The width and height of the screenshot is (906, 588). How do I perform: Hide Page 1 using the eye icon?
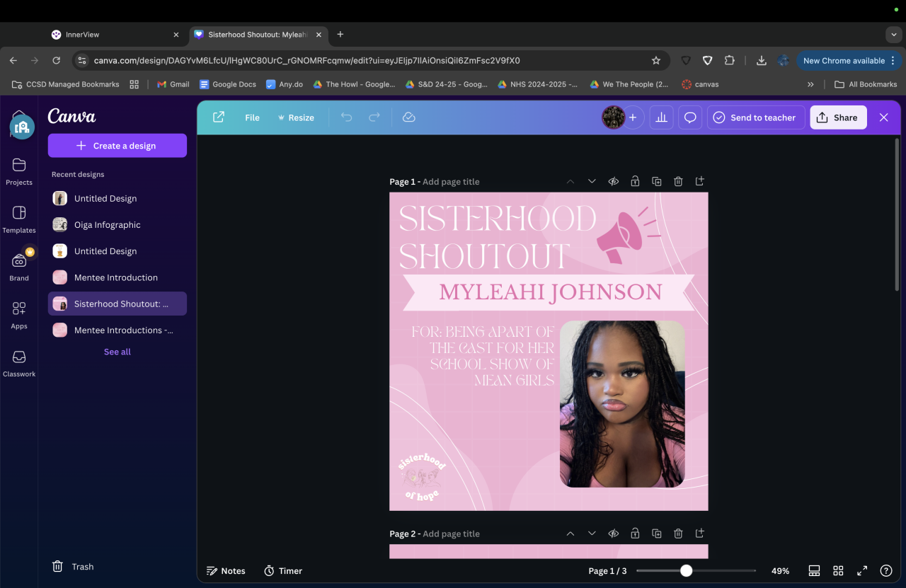coord(614,182)
